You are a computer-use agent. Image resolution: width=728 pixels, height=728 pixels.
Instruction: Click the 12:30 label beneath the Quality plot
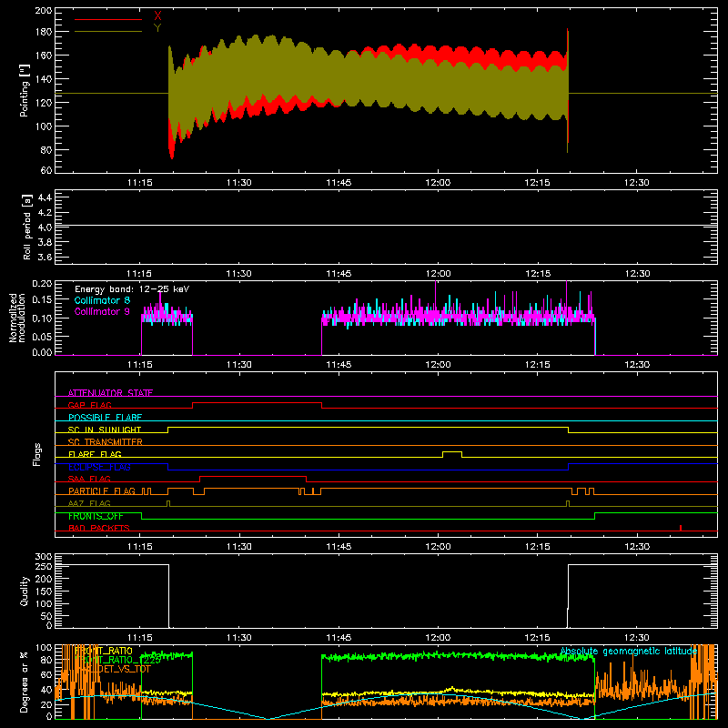[637, 638]
